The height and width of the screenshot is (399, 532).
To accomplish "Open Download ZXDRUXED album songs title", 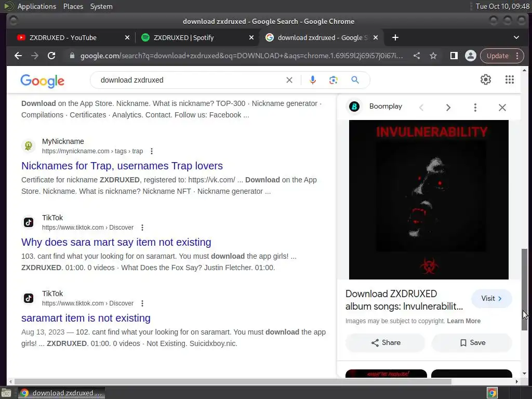I will coord(404,300).
